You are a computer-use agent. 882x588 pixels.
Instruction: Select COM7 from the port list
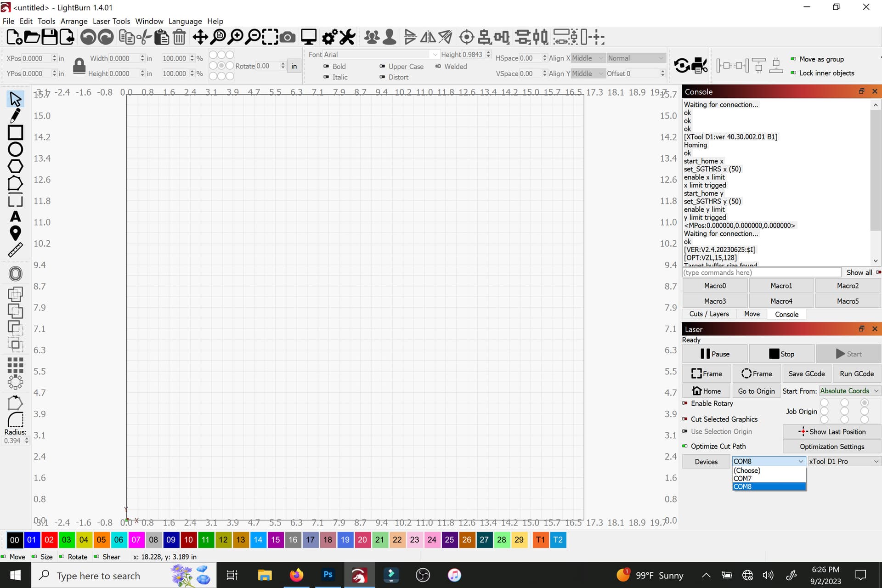(769, 478)
